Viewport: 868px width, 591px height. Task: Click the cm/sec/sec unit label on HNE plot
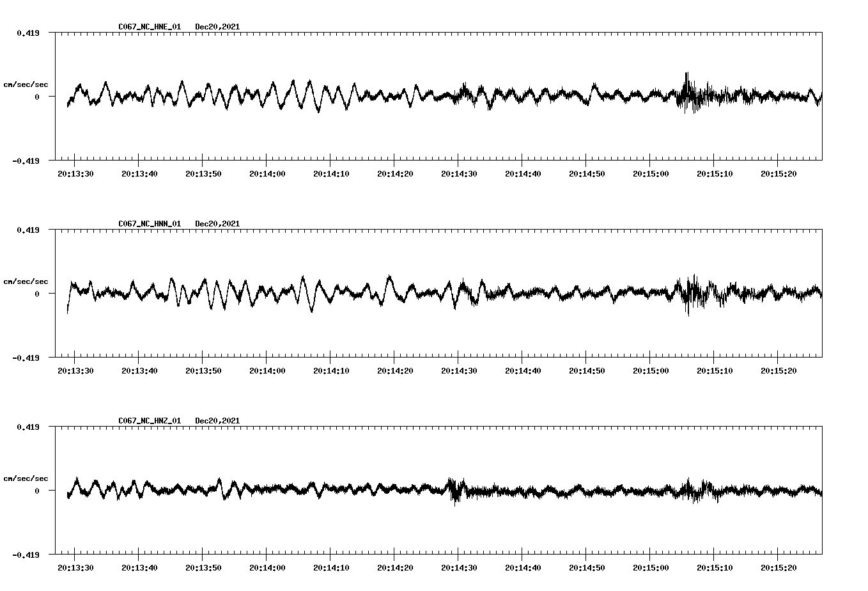coord(26,84)
